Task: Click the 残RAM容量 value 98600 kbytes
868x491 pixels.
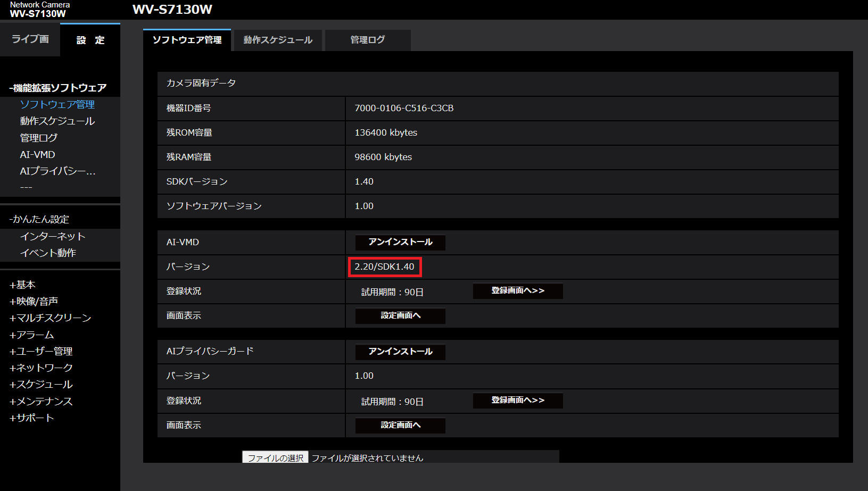Action: tap(383, 157)
